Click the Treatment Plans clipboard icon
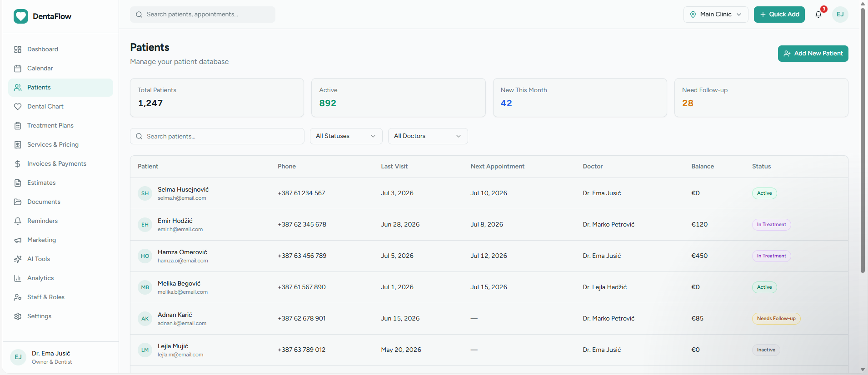This screenshot has height=375, width=868. (18, 126)
